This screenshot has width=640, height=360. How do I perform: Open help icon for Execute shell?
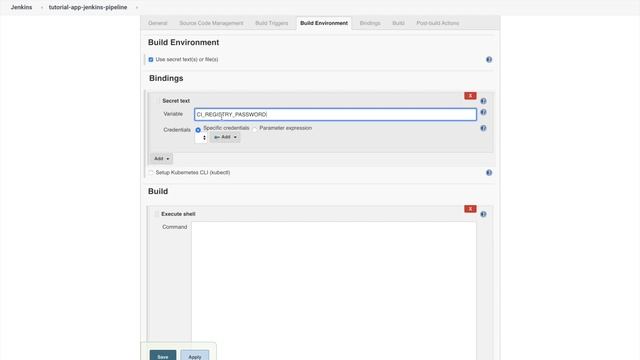pos(483,214)
